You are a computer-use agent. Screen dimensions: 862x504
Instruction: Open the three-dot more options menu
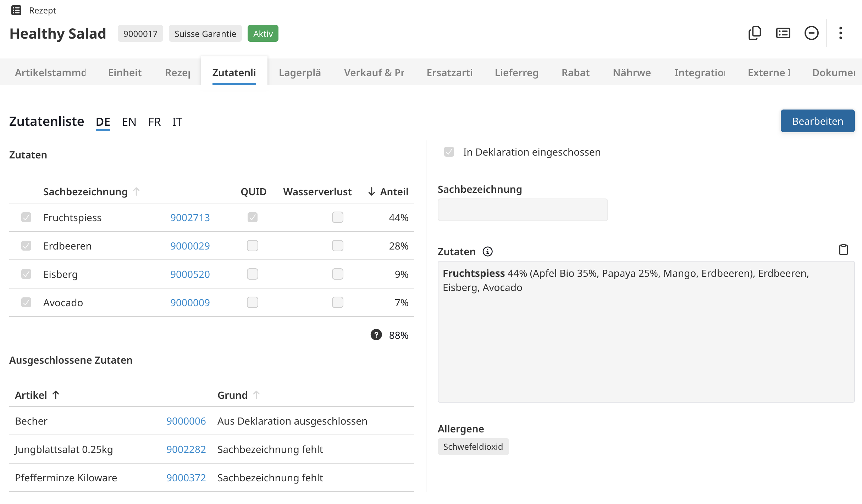[840, 33]
